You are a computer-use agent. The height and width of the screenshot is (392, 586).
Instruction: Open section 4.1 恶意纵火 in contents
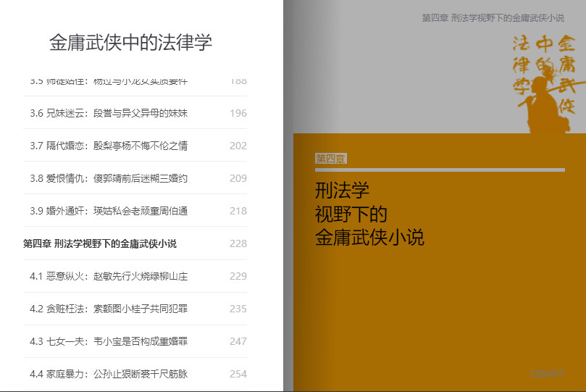click(109, 276)
